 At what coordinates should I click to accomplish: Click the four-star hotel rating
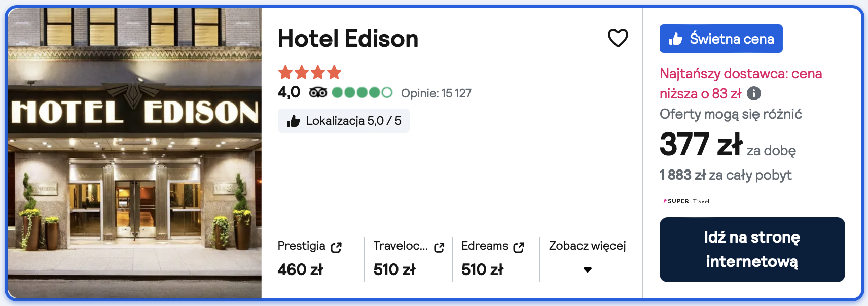coord(309,73)
